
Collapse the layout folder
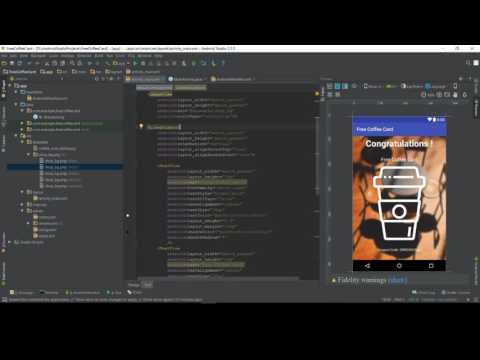(22, 192)
